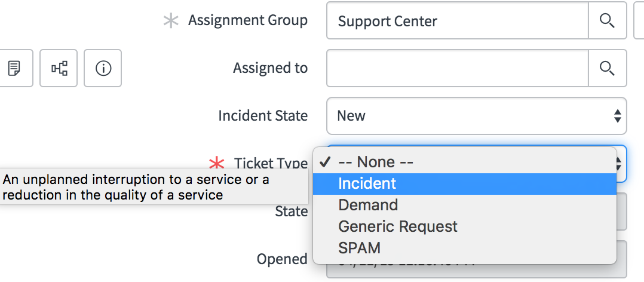Click into the Support Center text field
Viewport: 644px width, 282px height.
tap(458, 20)
